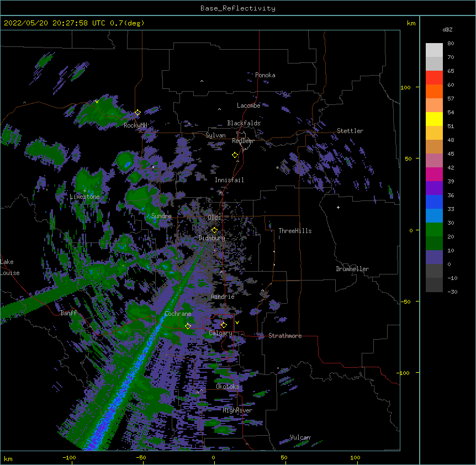Pick the orange 60 dBZ legend swatch
Viewport: 476px width, 465px height.
tap(434, 91)
